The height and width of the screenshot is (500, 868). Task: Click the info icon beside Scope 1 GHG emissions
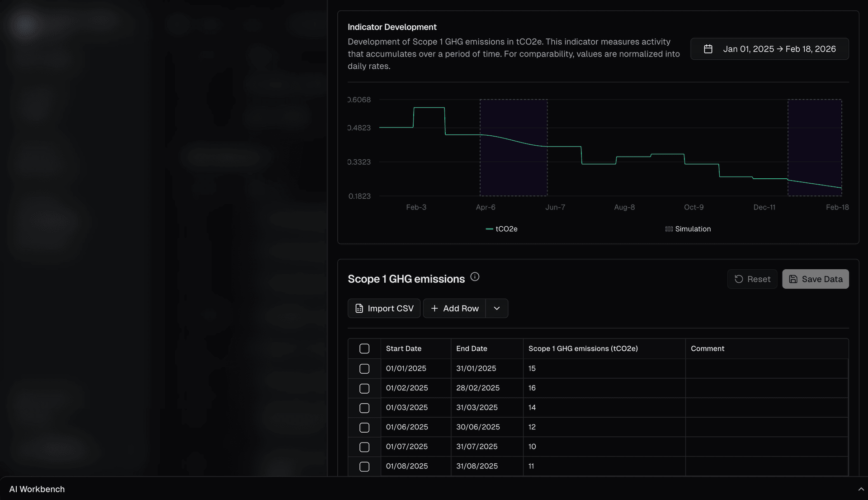tap(475, 277)
